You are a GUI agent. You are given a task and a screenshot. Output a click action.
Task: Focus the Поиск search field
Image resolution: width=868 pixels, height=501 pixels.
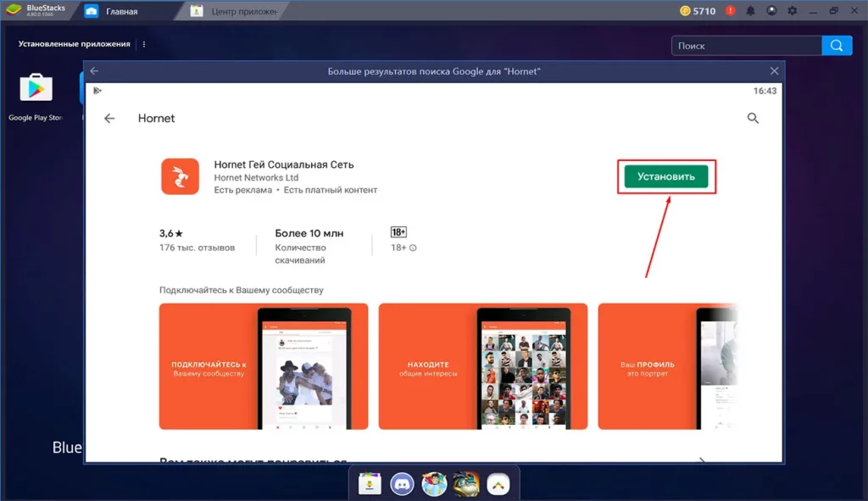coord(746,46)
